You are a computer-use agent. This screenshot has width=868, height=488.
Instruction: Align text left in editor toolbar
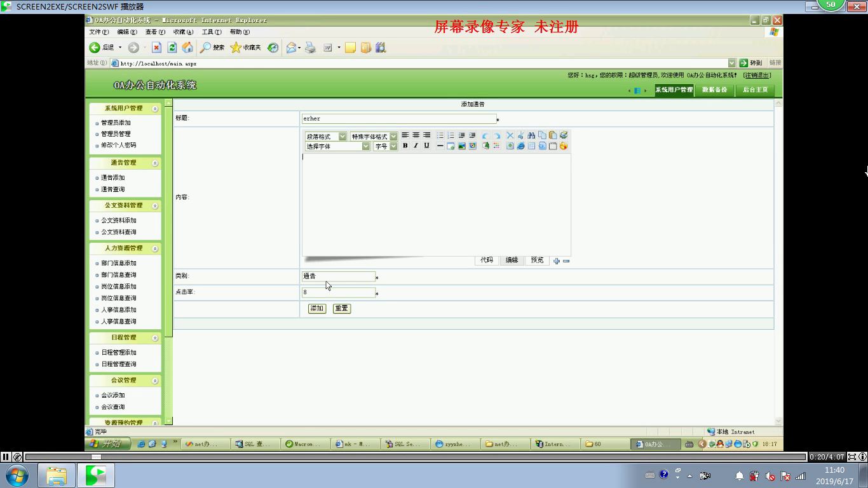tap(405, 135)
